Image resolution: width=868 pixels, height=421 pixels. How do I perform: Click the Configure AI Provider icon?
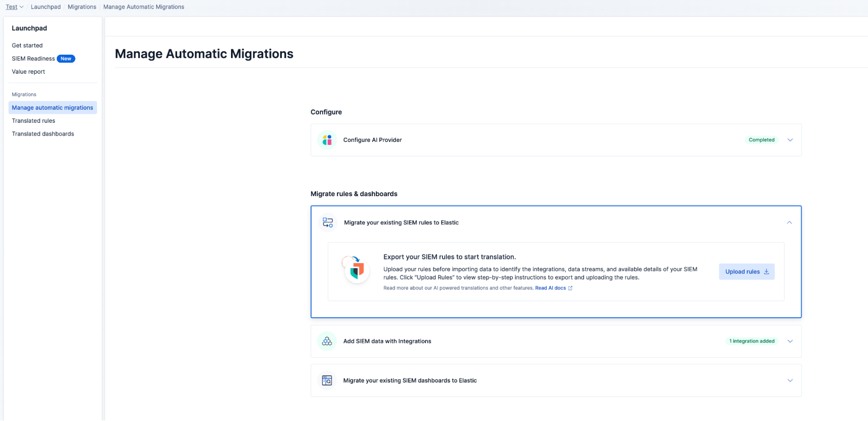(327, 140)
